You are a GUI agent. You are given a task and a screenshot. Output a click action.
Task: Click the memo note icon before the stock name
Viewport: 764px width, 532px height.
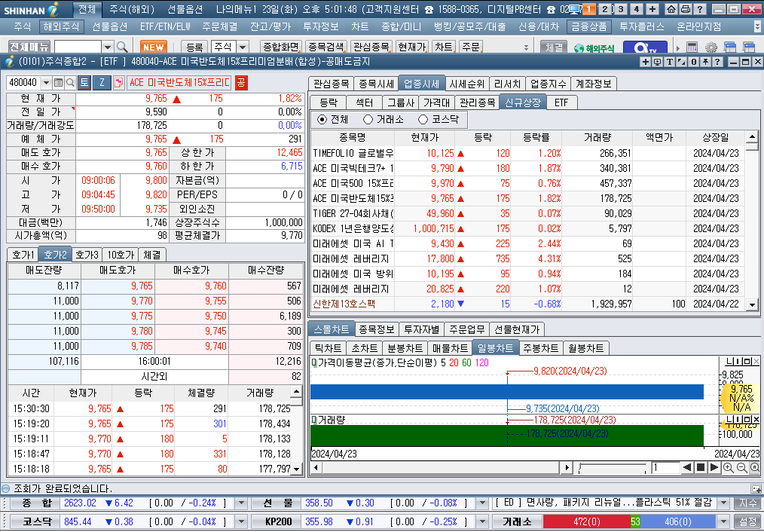pos(118,83)
